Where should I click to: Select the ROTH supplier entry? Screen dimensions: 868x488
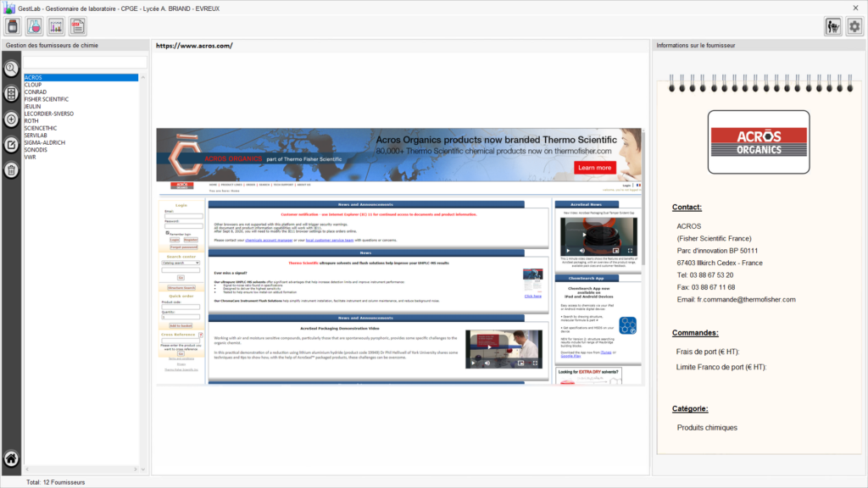pos(32,120)
